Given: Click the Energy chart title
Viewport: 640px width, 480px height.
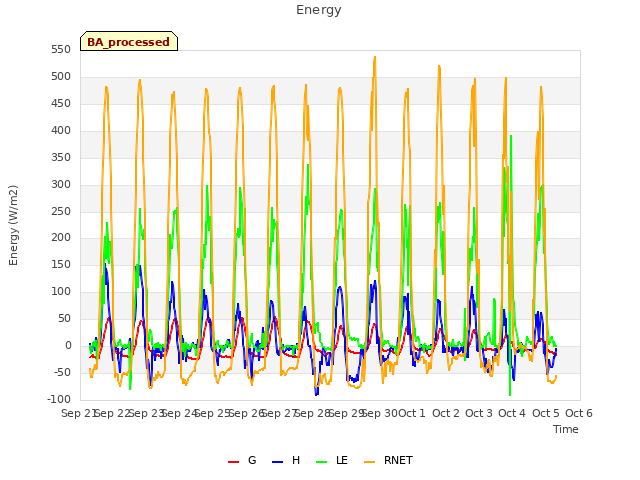Looking at the screenshot, I should 318,10.
